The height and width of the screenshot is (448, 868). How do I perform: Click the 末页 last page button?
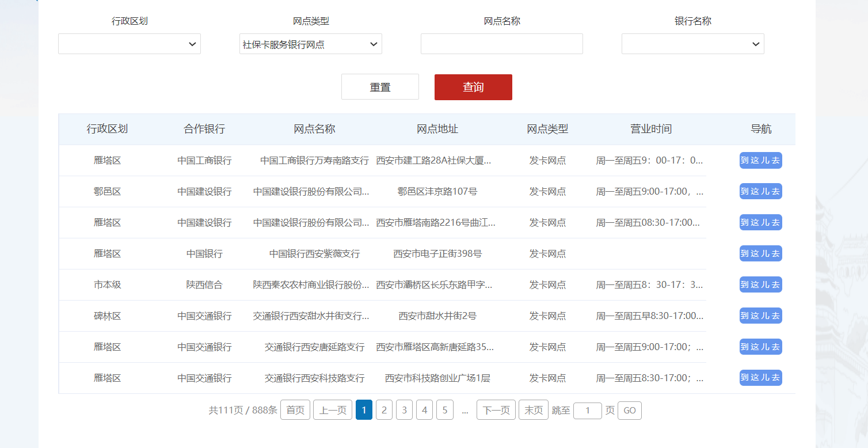coord(533,410)
